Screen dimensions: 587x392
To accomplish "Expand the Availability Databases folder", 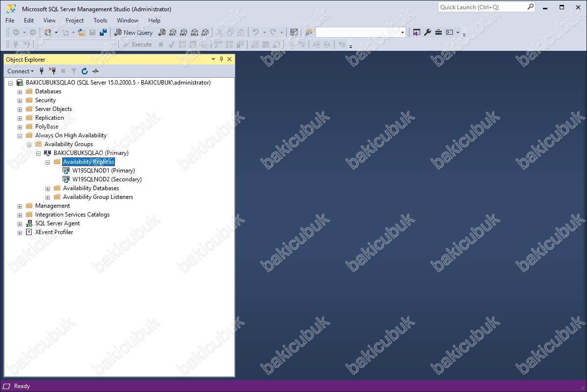I will click(x=48, y=189).
